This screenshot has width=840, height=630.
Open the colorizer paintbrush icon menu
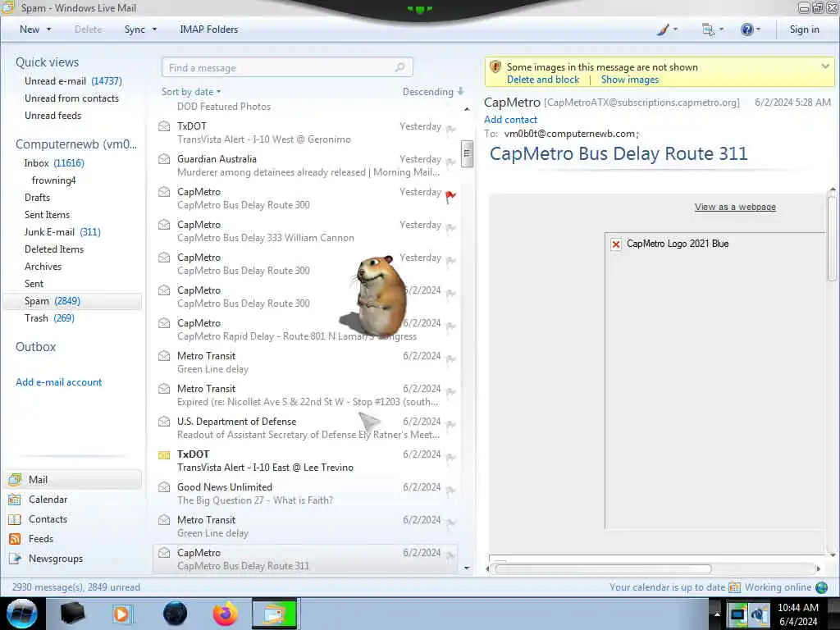[667, 30]
